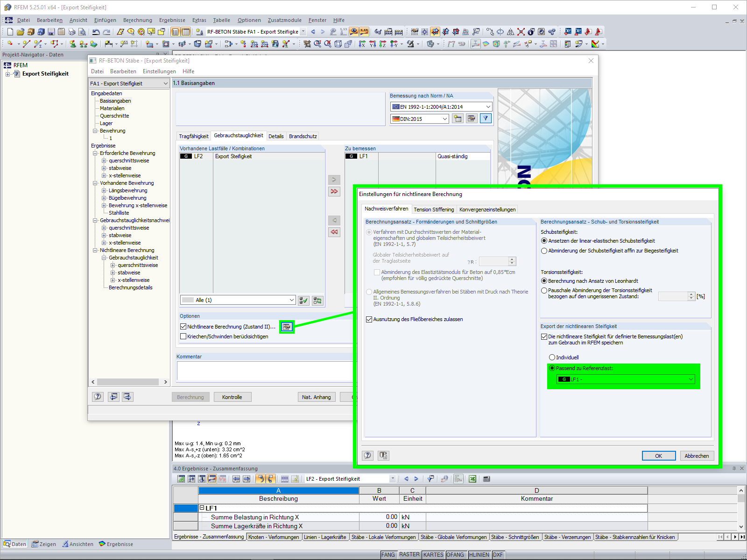This screenshot has height=560, width=747.
Task: Redo the action with the toolbar arrow
Action: pyautogui.click(x=106, y=32)
